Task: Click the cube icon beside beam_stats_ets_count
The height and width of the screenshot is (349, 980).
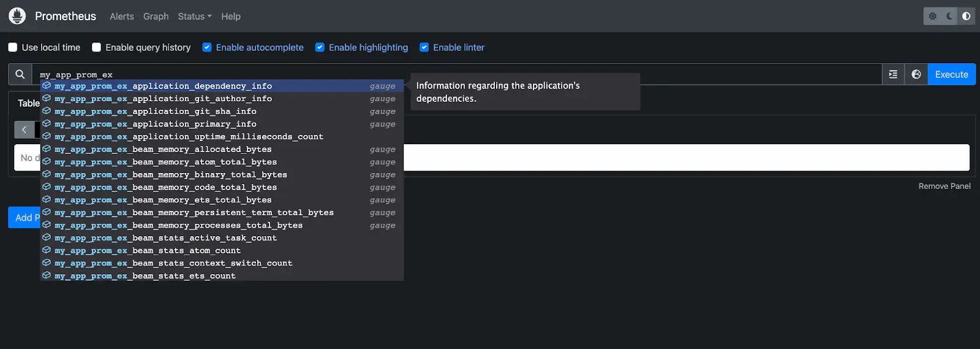Action: [x=47, y=275]
